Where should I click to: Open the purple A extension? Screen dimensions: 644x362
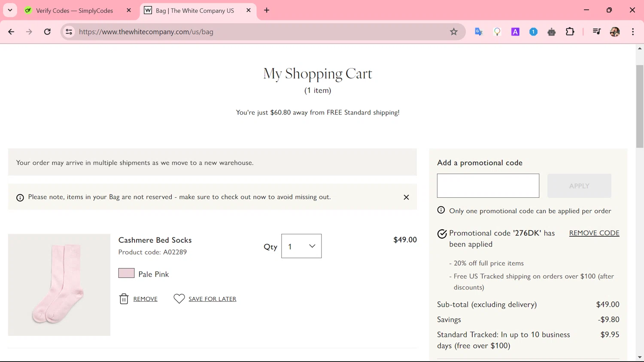pyautogui.click(x=515, y=32)
